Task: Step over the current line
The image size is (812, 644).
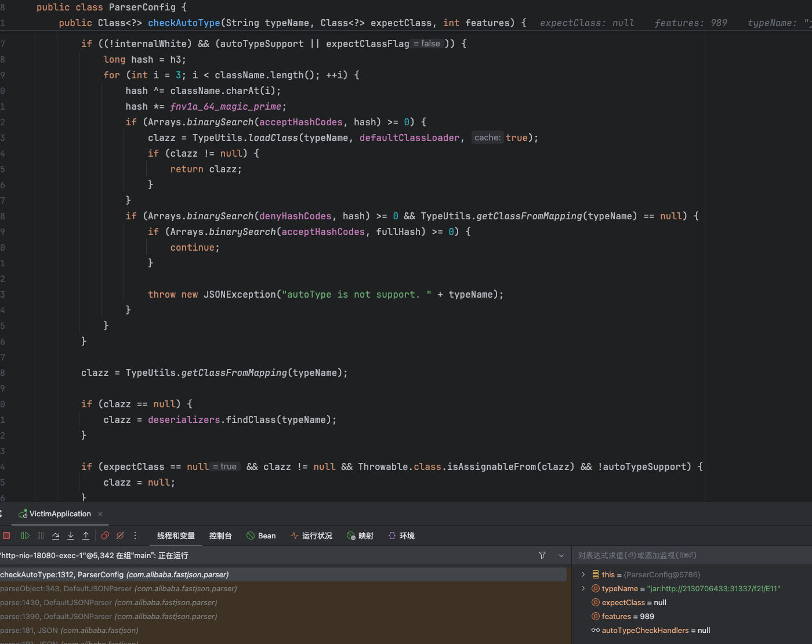Action: [56, 536]
